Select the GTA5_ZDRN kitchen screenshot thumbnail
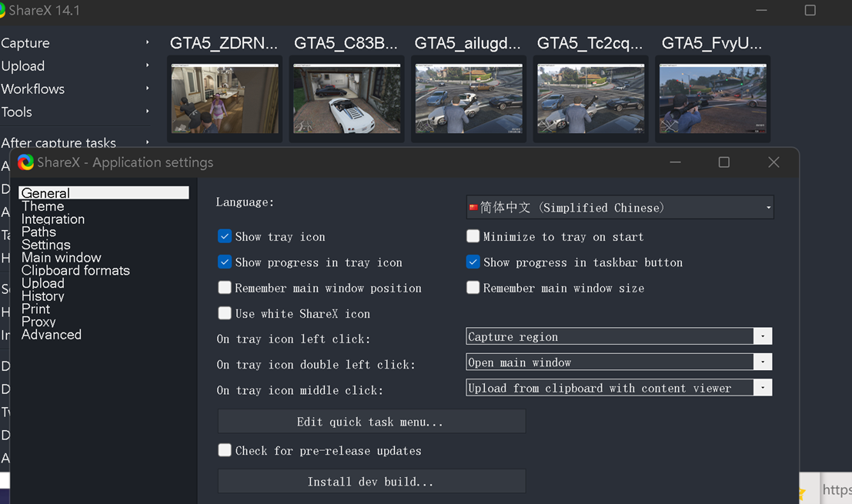The height and width of the screenshot is (504, 852). [225, 98]
